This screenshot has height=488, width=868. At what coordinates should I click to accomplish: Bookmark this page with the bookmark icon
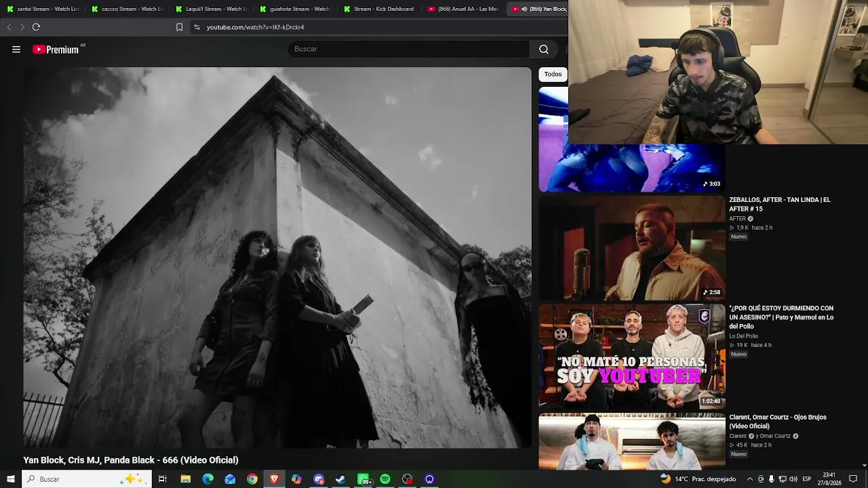coord(179,27)
